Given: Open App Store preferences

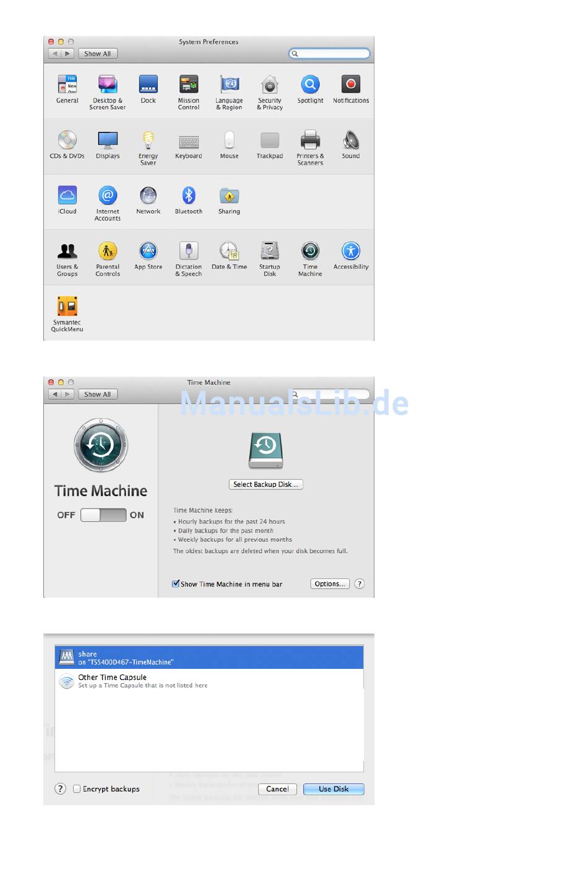Looking at the screenshot, I should click(x=148, y=255).
